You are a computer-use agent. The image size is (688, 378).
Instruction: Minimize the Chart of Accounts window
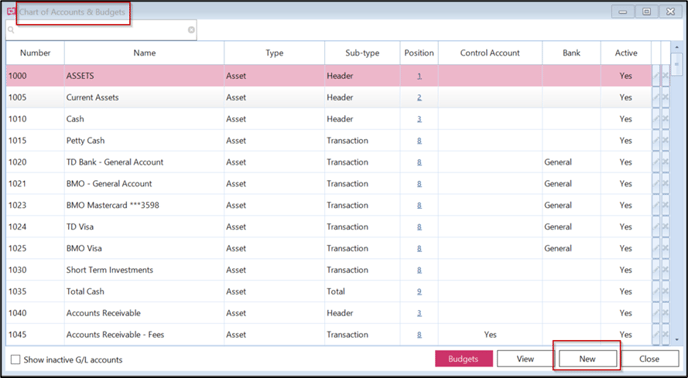pyautogui.click(x=623, y=12)
